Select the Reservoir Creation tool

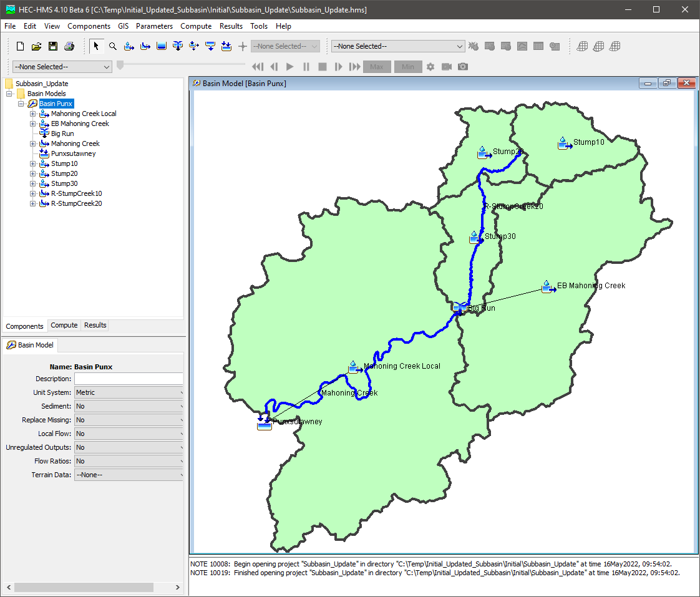pos(162,46)
